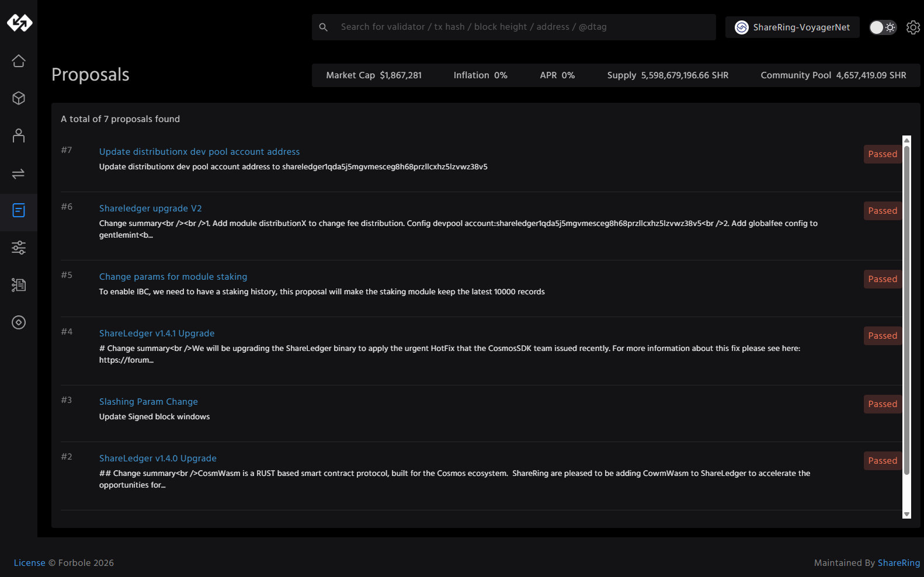Viewport: 924px width, 577px height.
Task: Click 'A total of 7 proposals found' text
Action: click(120, 119)
